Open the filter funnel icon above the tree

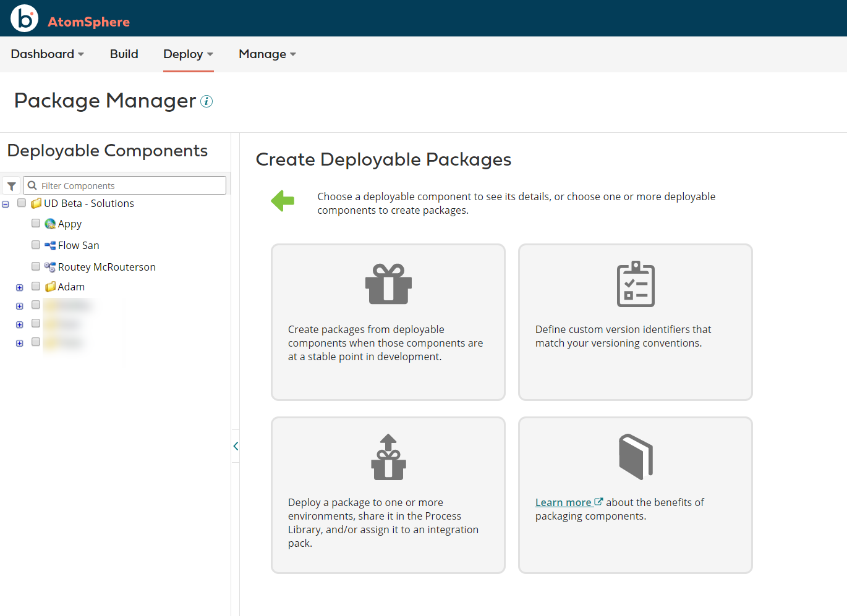(11, 185)
